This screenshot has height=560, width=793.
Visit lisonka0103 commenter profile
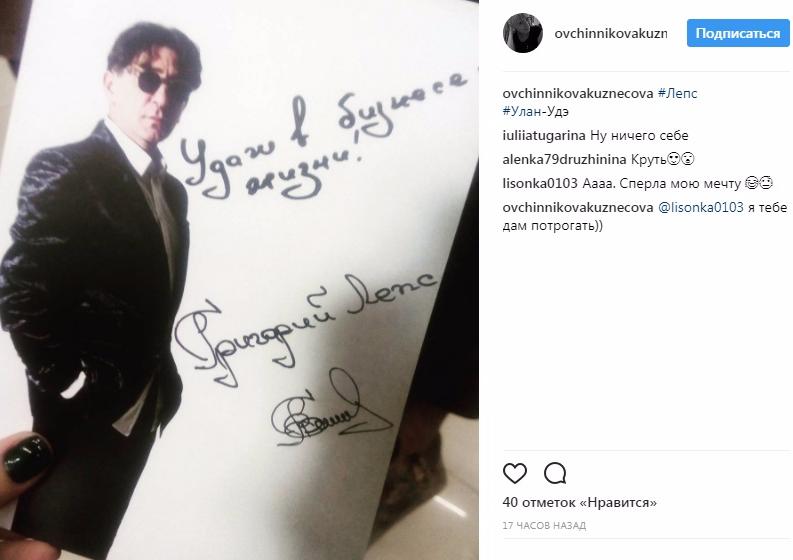[x=540, y=183]
